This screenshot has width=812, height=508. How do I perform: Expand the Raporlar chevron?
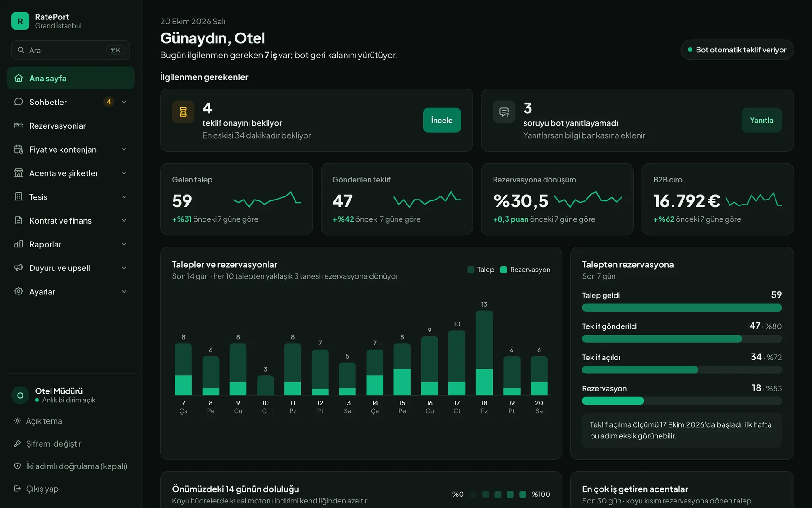pyautogui.click(x=124, y=244)
